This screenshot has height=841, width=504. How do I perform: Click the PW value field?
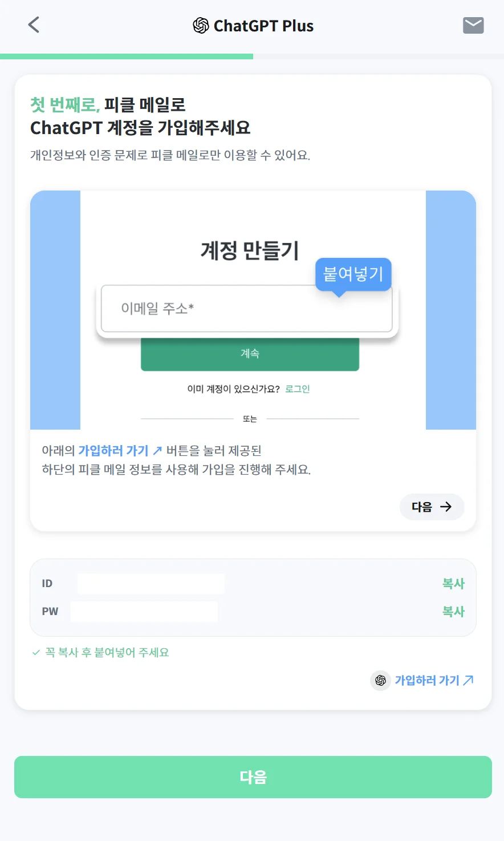144,611
